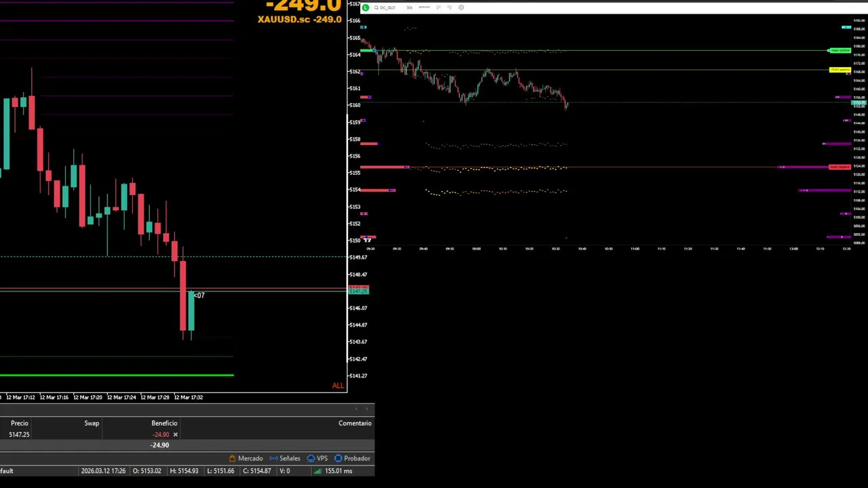Click the C: 5154.87 status bar value
Screen dimensions: 868x488
(257, 471)
